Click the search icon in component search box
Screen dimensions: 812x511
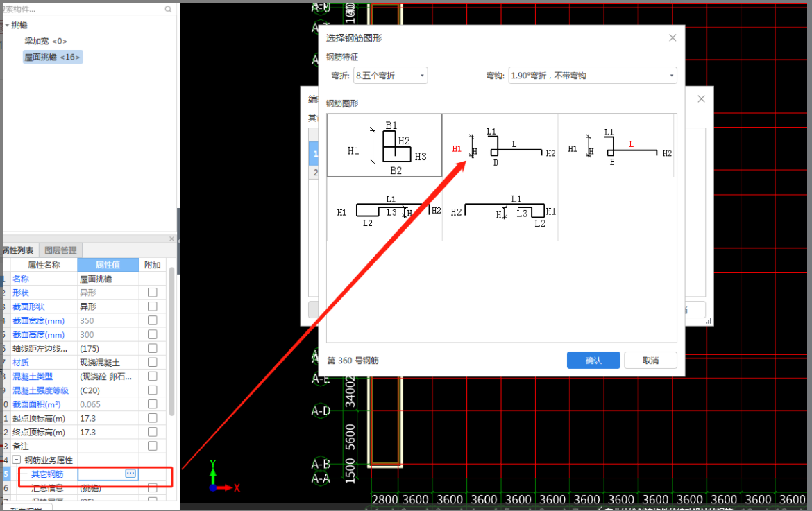coord(169,9)
